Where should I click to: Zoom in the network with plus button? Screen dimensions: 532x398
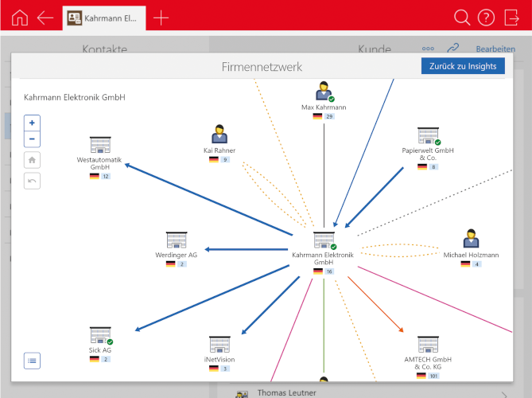32,123
